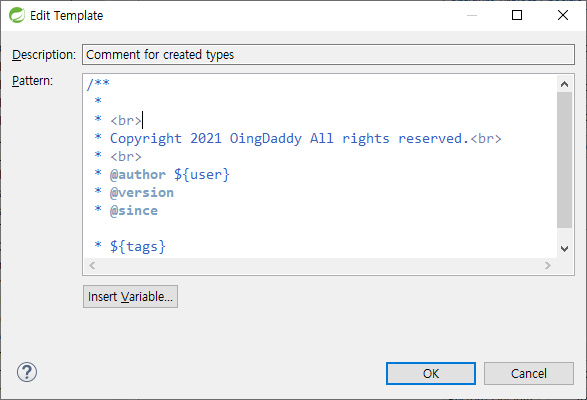Click the pattern scroll down arrow
Viewport: 587px width, 400px height.
pos(565,249)
